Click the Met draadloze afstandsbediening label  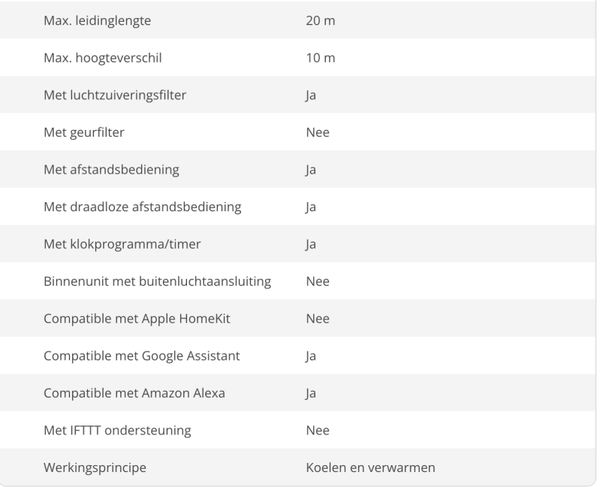(142, 207)
